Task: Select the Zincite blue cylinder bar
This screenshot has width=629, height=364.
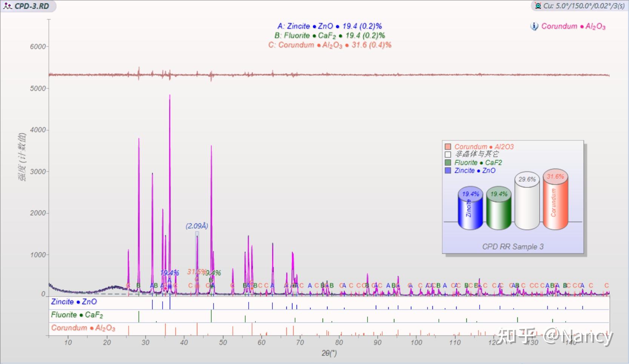Action: pyautogui.click(x=471, y=208)
